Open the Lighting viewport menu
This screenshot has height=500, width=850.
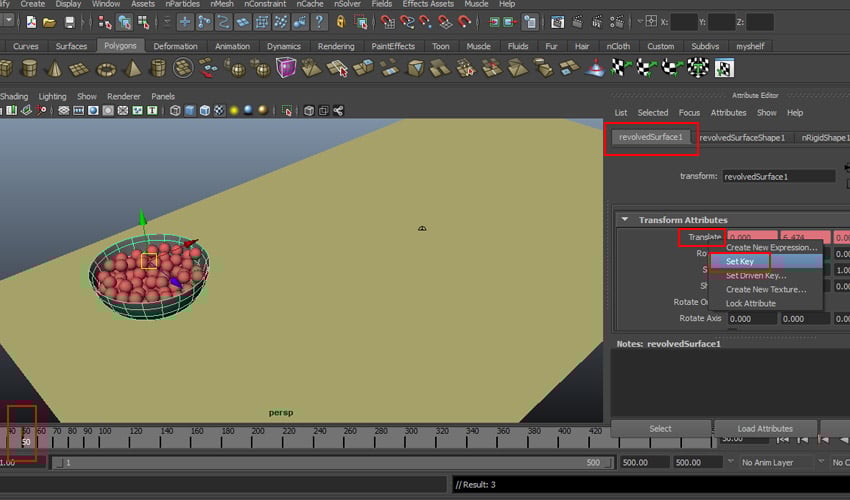click(x=52, y=97)
